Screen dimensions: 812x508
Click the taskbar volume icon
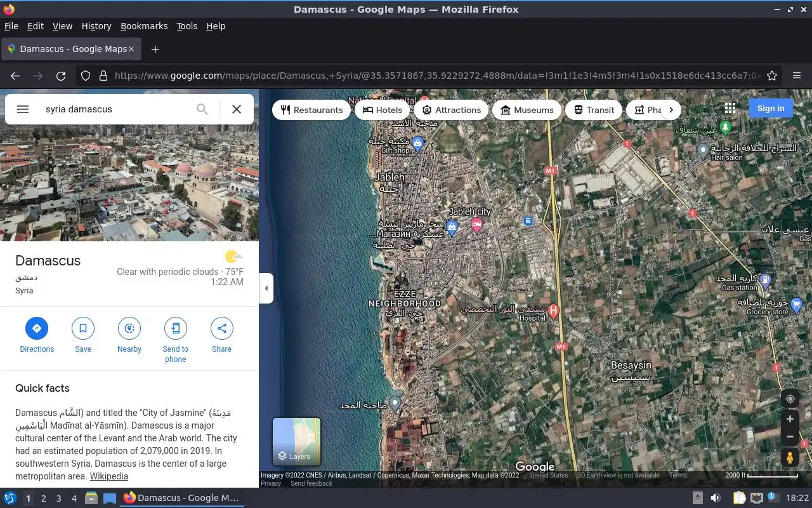(716, 498)
